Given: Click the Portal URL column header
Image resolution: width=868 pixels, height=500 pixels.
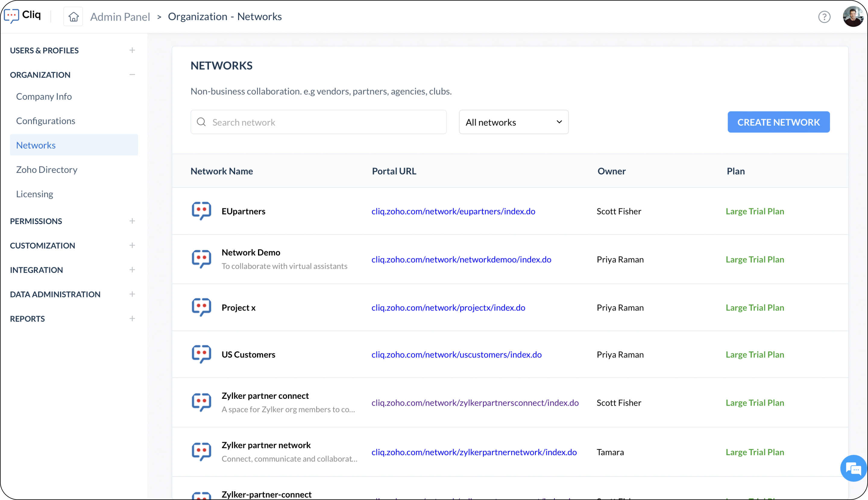Looking at the screenshot, I should tap(394, 171).
